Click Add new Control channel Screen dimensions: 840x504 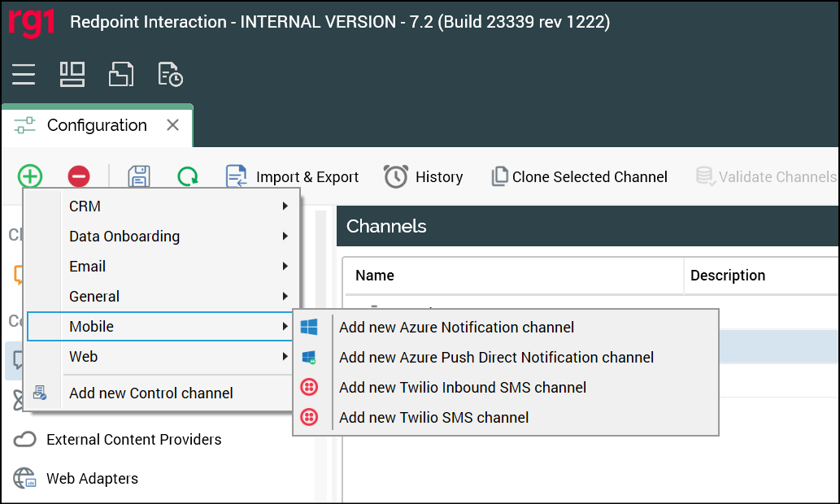pos(151,393)
